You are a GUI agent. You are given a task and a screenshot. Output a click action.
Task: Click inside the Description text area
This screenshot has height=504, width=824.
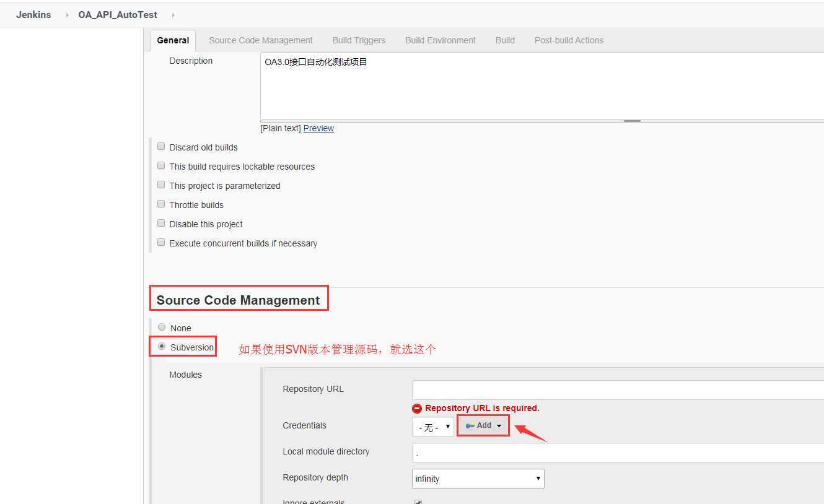click(x=542, y=86)
